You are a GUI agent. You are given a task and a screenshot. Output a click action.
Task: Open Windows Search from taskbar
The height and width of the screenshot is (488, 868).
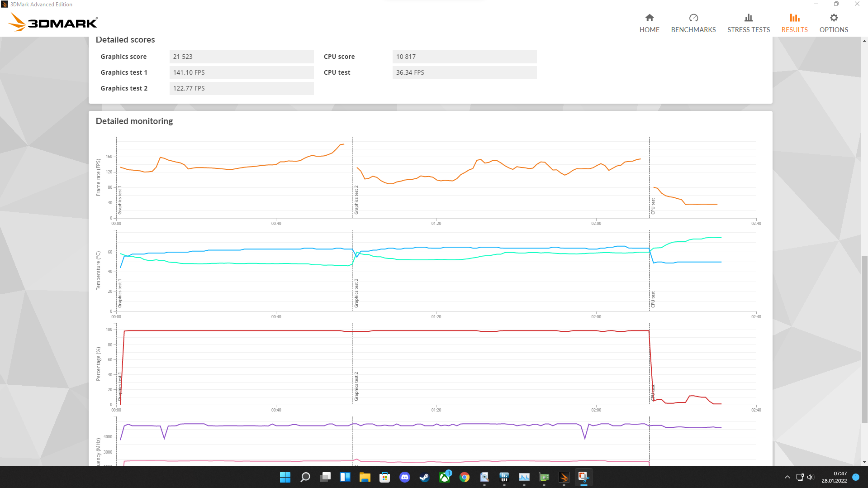click(x=305, y=477)
